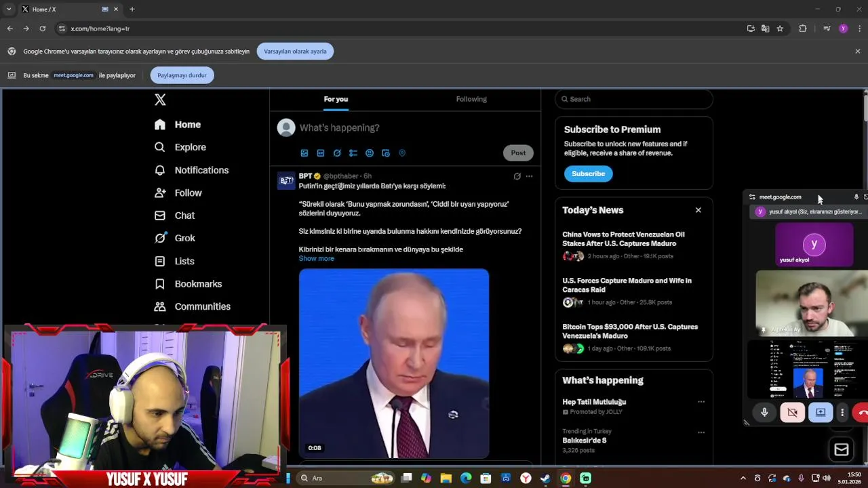868x488 pixels.
Task: Click the GIF icon in composer
Action: [321, 153]
